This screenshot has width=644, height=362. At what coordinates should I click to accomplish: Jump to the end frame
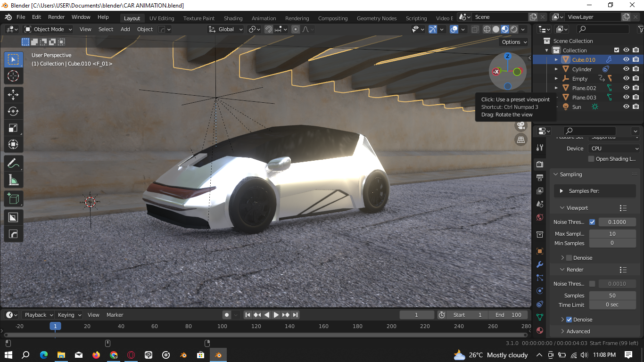point(296,315)
